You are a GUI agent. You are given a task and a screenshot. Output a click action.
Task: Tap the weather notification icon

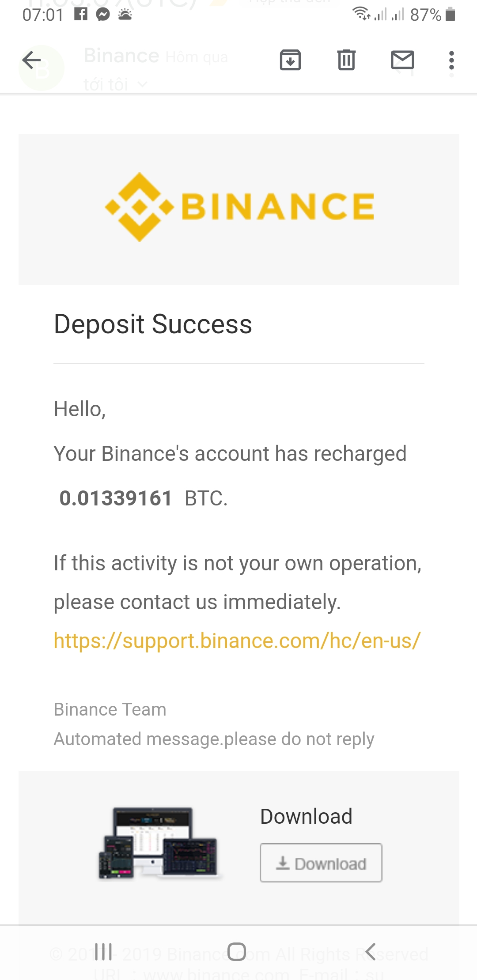coord(125,15)
